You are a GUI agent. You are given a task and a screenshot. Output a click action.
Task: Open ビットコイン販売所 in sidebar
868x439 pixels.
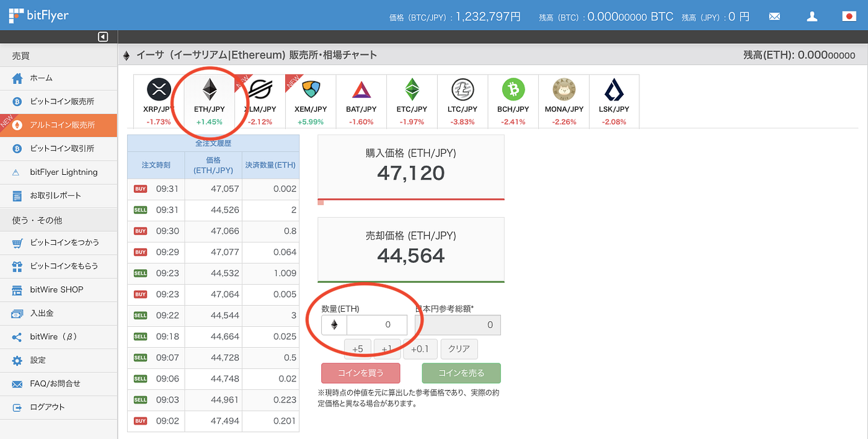58,102
